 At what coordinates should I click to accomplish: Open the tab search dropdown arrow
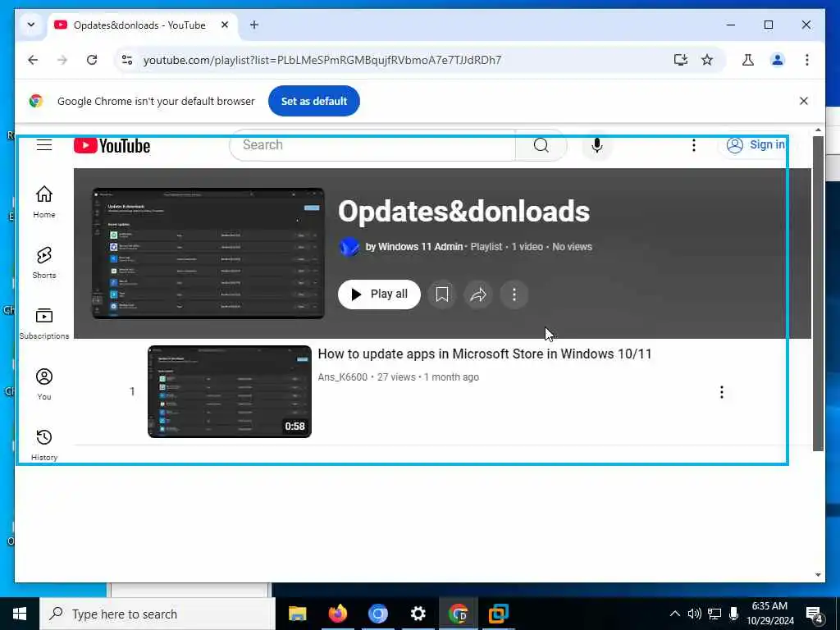coord(31,25)
